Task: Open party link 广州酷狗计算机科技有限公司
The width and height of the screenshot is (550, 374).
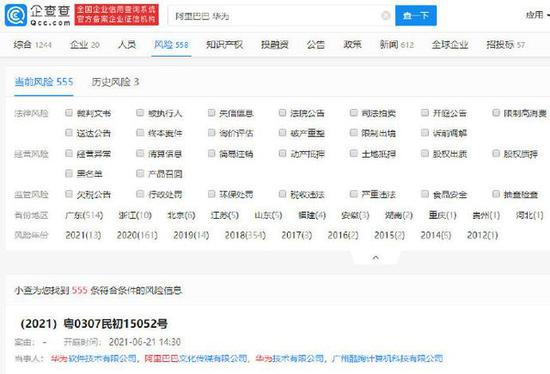Action: click(387, 358)
